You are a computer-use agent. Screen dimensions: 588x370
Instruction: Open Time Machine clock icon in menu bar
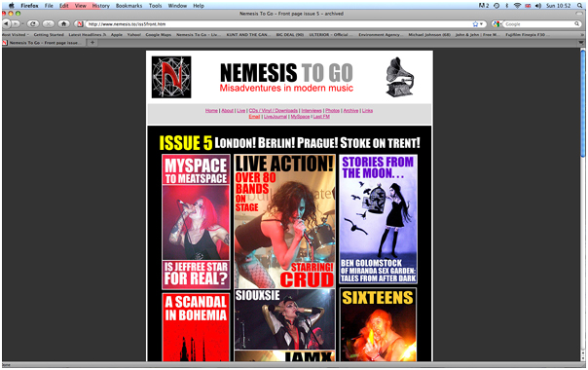pyautogui.click(x=496, y=5)
